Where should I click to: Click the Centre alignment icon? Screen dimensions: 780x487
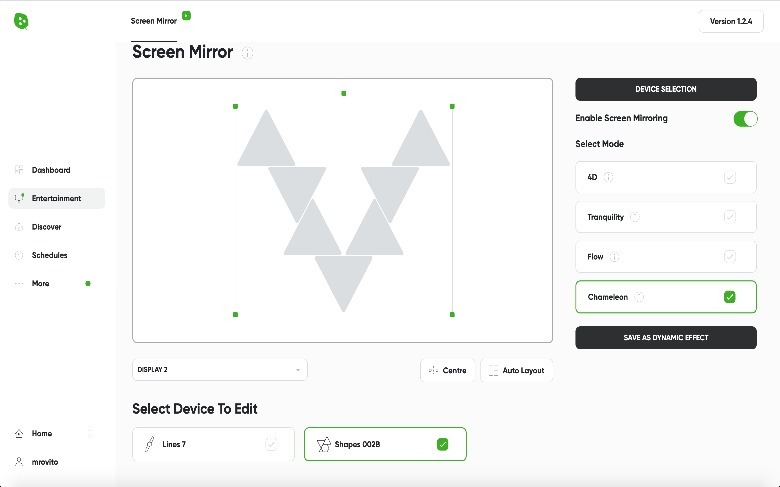[x=433, y=370]
